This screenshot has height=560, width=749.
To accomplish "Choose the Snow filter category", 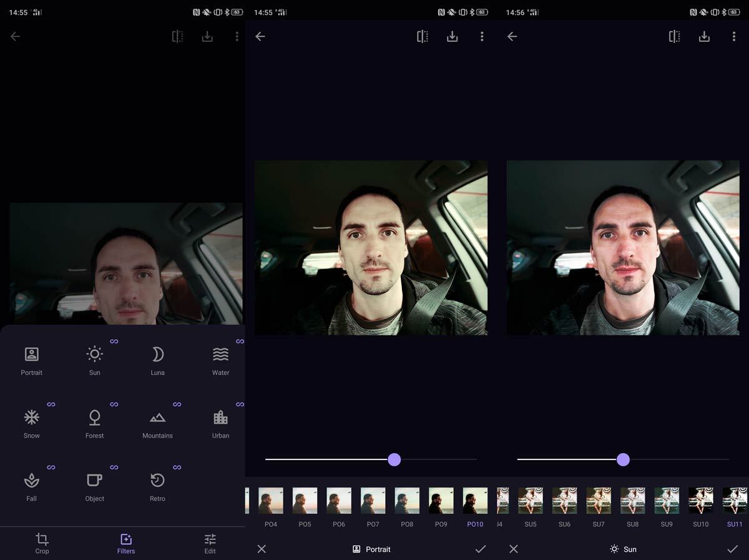I will point(31,424).
